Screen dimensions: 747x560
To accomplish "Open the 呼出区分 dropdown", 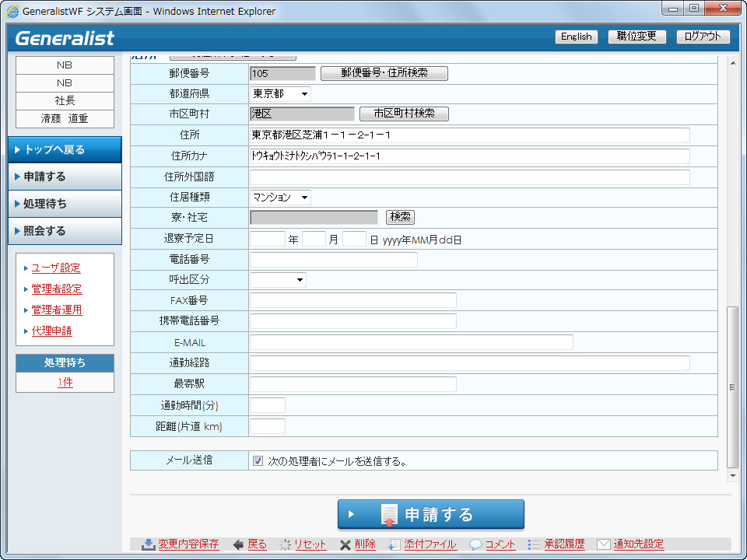I will 278,279.
